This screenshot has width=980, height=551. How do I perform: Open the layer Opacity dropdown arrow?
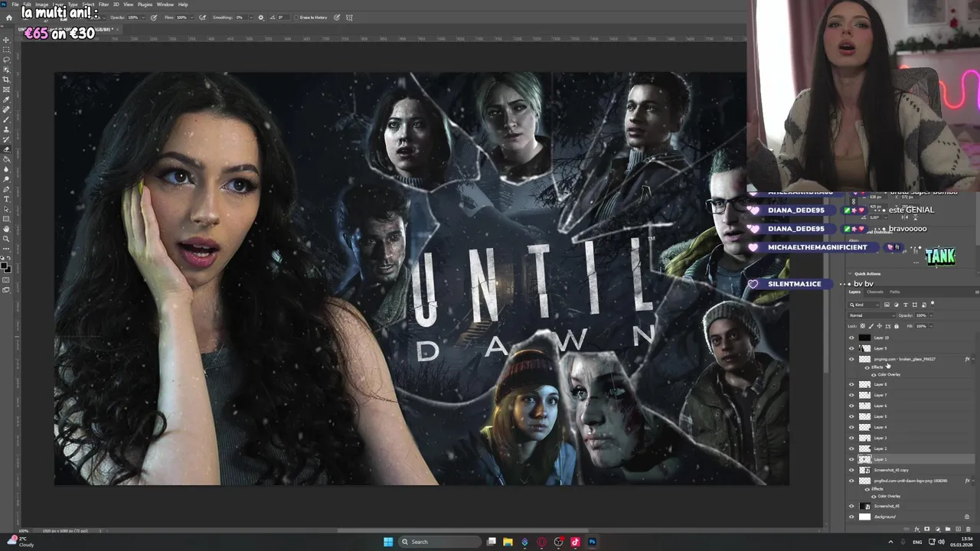[931, 315]
